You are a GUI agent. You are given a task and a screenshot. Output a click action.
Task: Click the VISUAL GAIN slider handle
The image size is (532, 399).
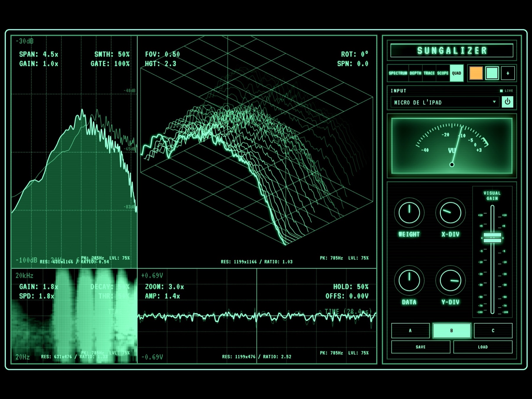[492, 238]
